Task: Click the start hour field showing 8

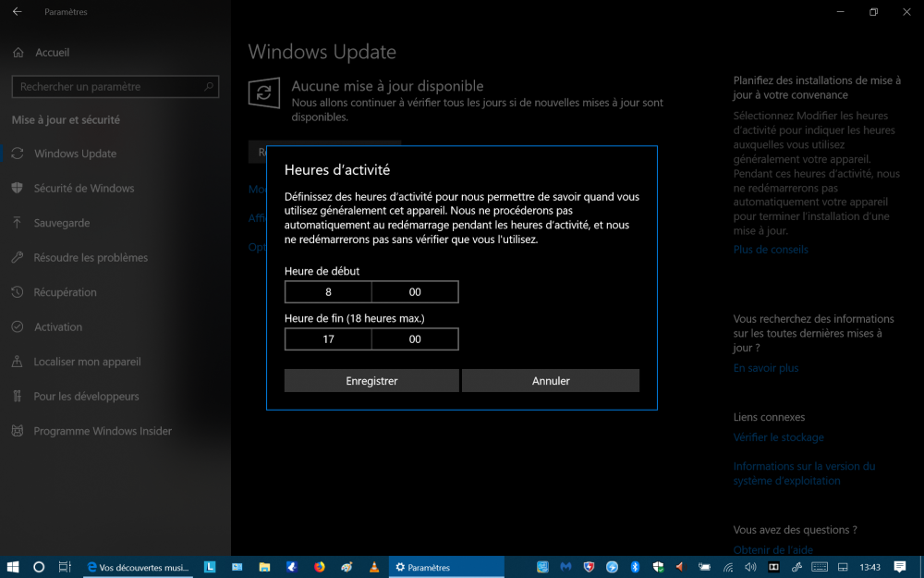Action: click(x=328, y=291)
